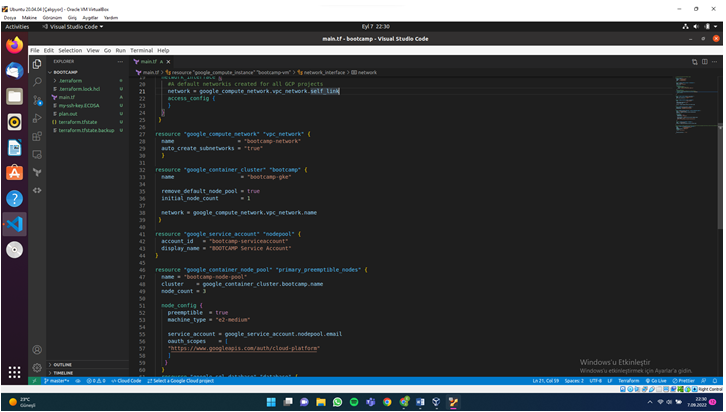Image resolution: width=726 pixels, height=412 pixels.
Task: Open the Search view in activity bar
Action: click(x=37, y=82)
